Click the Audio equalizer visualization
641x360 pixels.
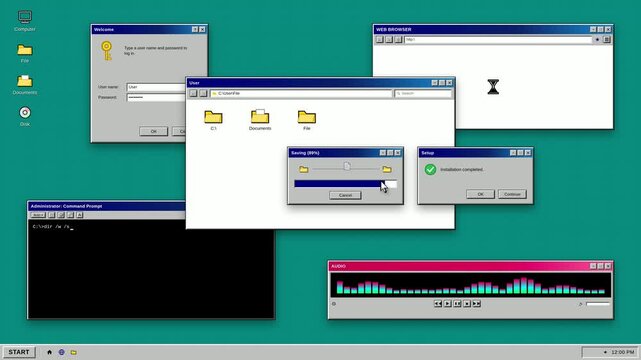tap(471, 285)
